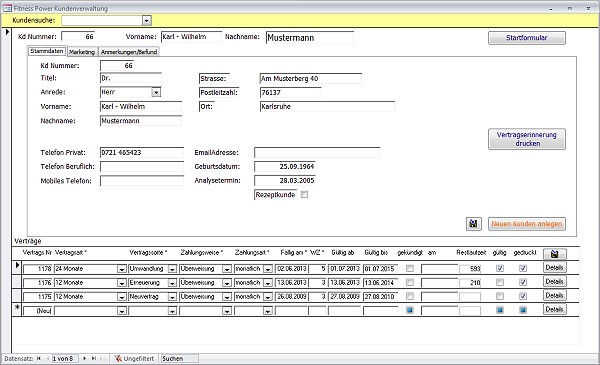Image resolution: width=600 pixels, height=365 pixels.
Task: Click Details button in new contract row
Action: coord(554,309)
